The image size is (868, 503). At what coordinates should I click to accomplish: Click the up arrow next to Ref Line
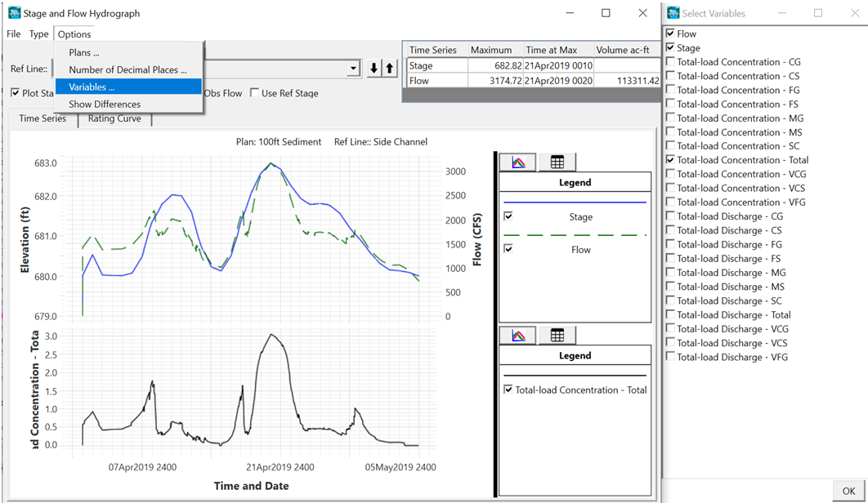pos(390,69)
